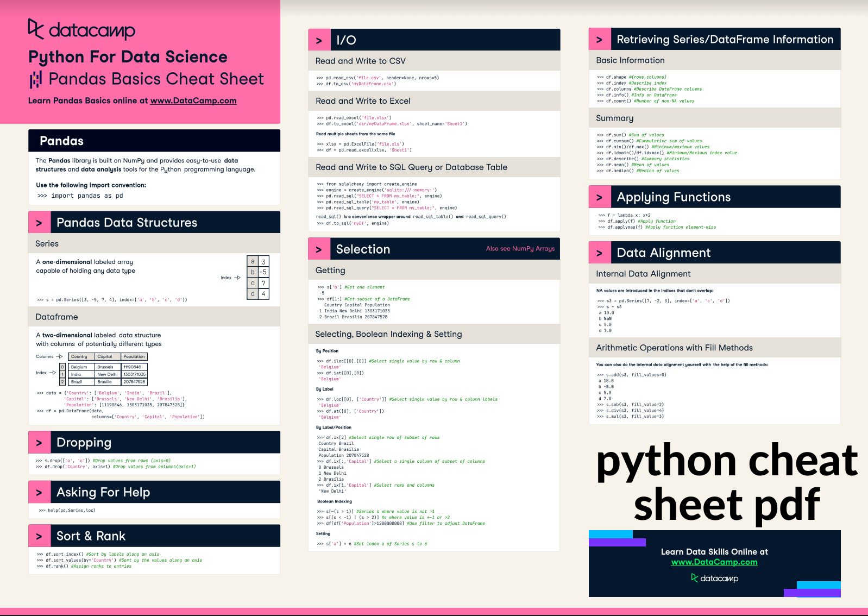The height and width of the screenshot is (616, 868).
Task: Click the Getting subsection heading
Action: (330, 270)
